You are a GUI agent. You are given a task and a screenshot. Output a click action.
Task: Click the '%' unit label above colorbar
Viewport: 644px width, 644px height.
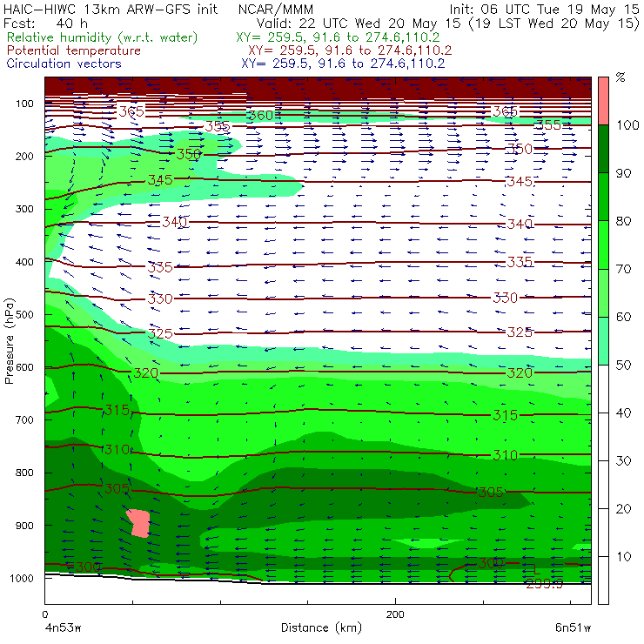621,77
